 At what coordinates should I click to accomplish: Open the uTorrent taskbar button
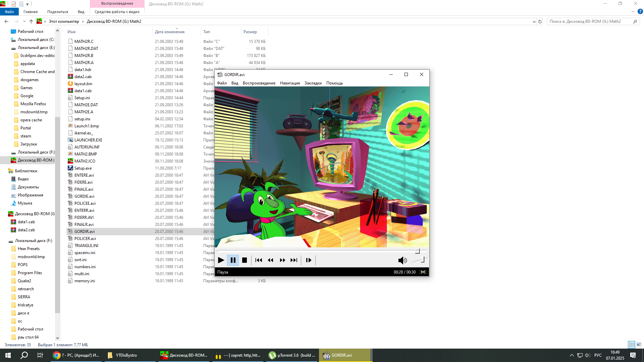(292, 355)
